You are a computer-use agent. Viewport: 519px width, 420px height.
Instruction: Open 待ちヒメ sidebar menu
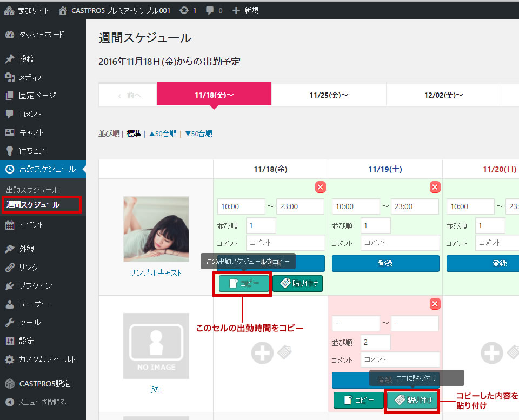tap(43, 151)
